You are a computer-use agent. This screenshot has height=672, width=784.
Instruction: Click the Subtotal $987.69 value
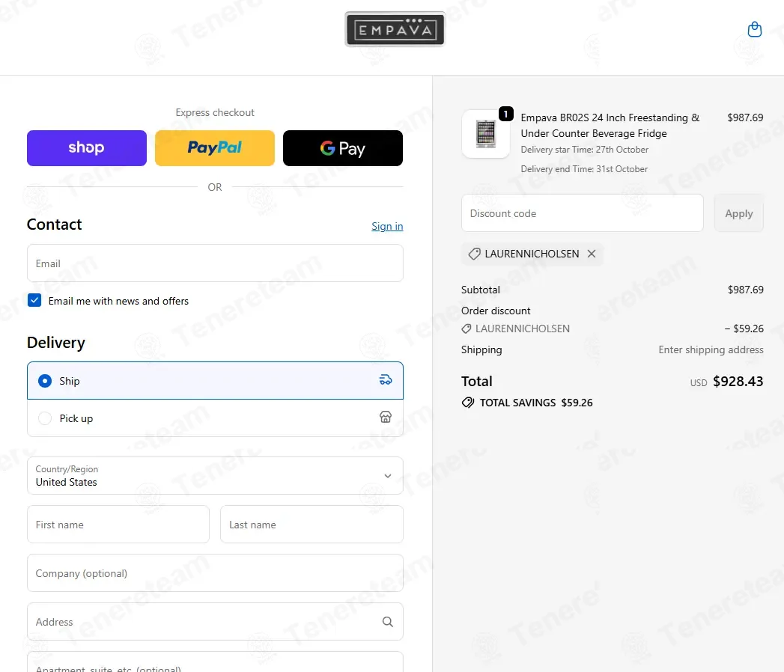745,290
